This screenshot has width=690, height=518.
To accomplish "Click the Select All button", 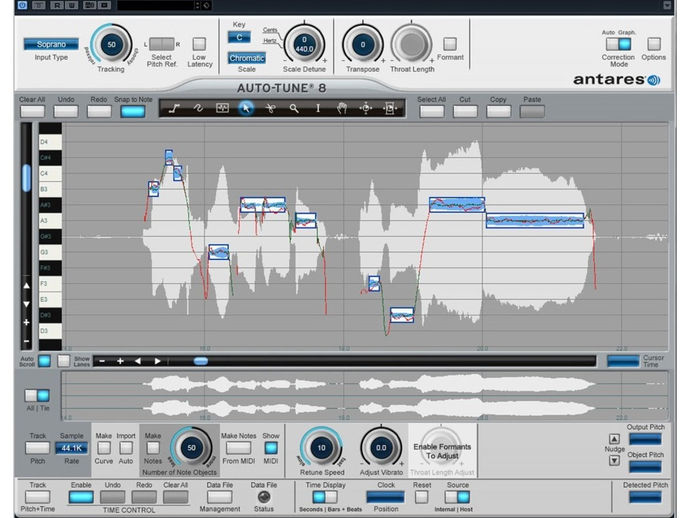I will coord(432,111).
